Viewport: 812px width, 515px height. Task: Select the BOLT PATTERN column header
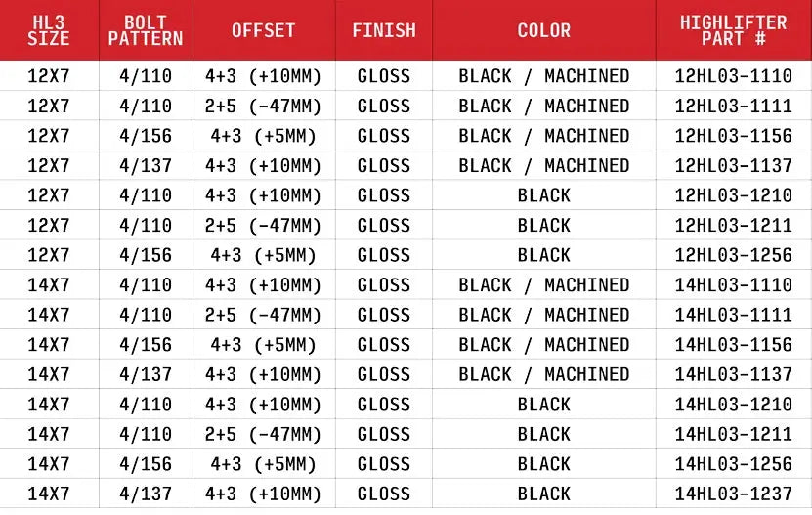[146, 30]
